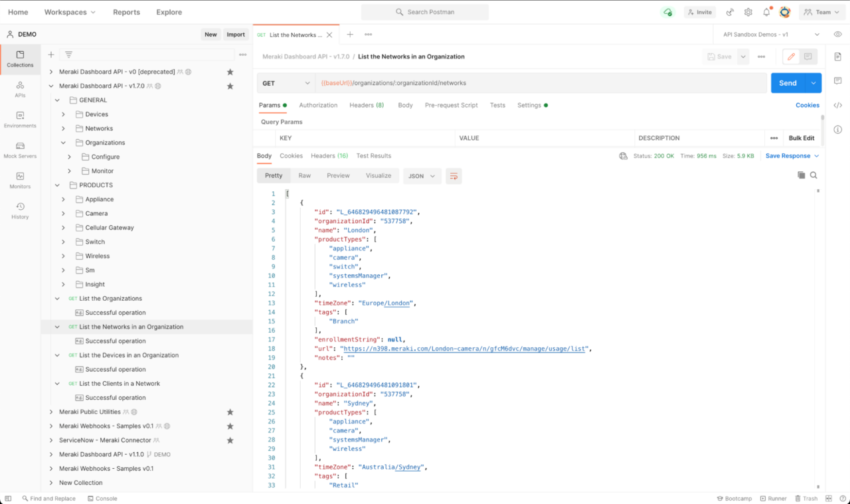The width and height of the screenshot is (850, 504).
Task: Open the Reports menu
Action: pos(126,11)
